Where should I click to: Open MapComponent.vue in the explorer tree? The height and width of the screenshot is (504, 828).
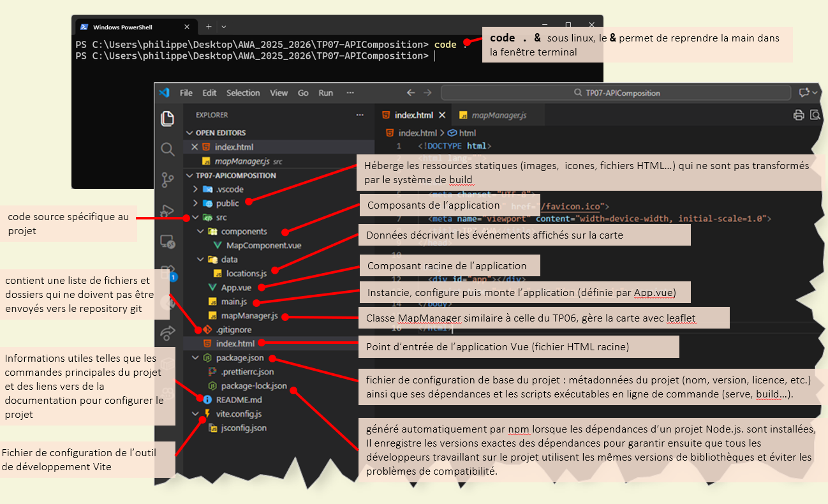pyautogui.click(x=263, y=246)
